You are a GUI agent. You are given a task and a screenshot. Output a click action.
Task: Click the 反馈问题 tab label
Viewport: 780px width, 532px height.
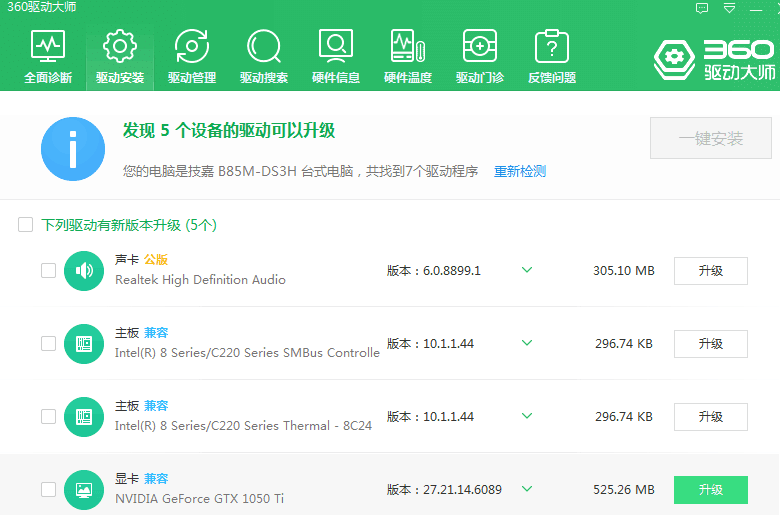552,78
